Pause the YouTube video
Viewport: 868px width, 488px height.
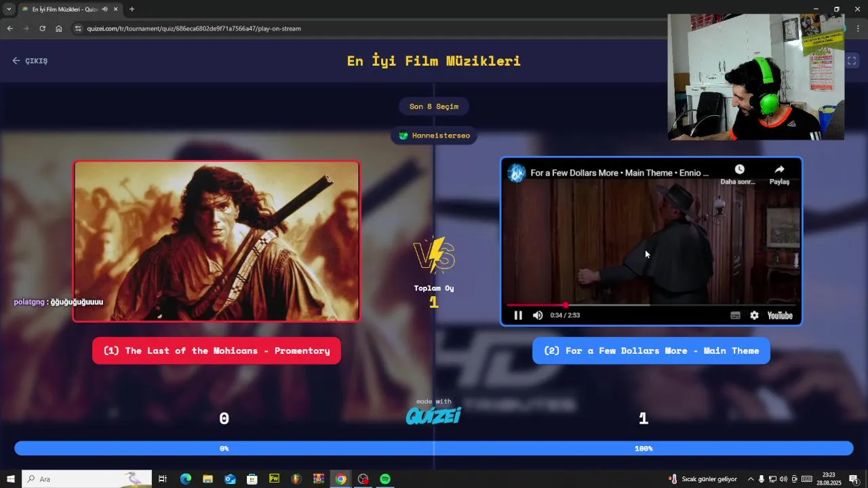(x=518, y=315)
